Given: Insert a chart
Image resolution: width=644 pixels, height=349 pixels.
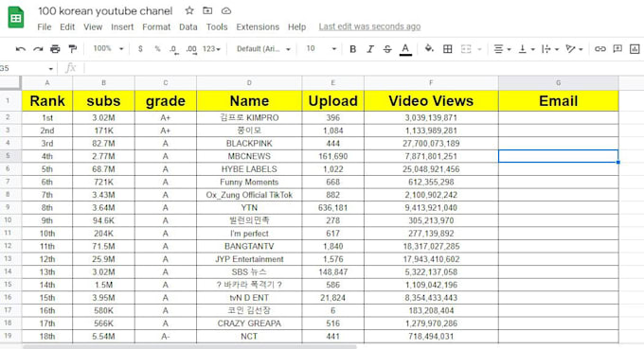Looking at the screenshot, I should pos(635,49).
